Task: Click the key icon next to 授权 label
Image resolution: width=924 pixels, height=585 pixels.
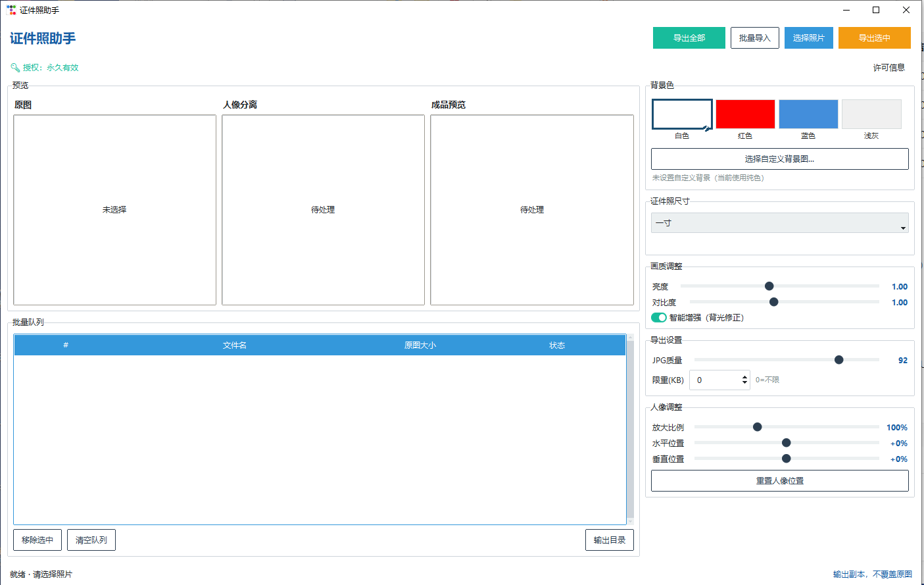Action: pyautogui.click(x=15, y=67)
